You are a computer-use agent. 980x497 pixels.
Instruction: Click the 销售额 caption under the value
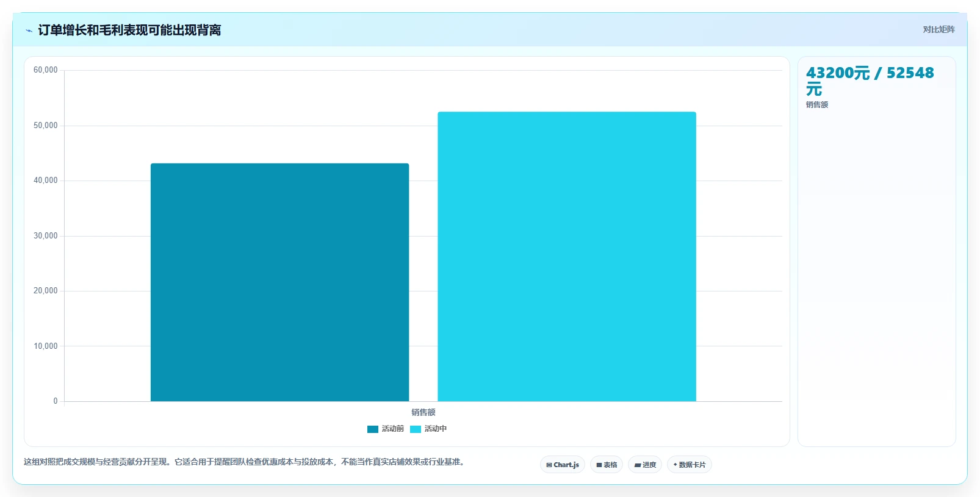click(x=817, y=105)
